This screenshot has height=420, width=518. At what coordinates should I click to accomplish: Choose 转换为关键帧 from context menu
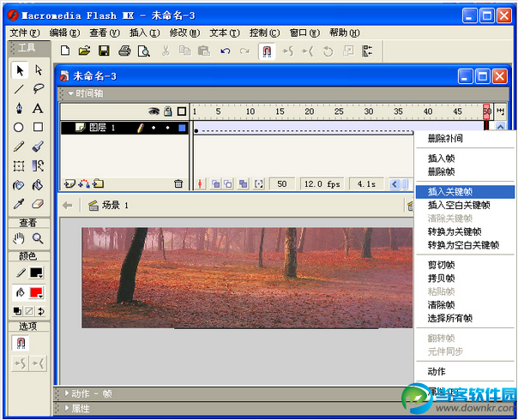(465, 231)
